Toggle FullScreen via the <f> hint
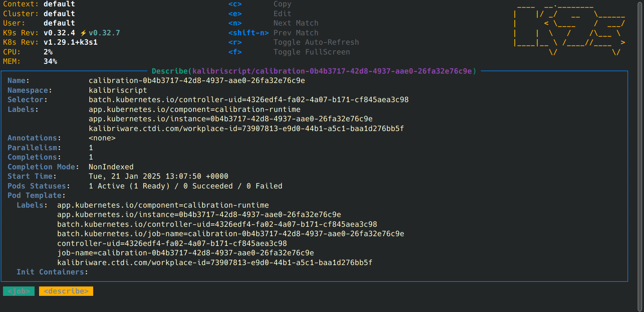 click(289, 52)
